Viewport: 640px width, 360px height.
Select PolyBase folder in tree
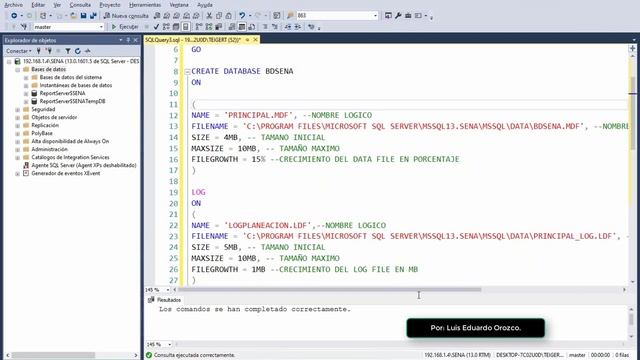42,133
